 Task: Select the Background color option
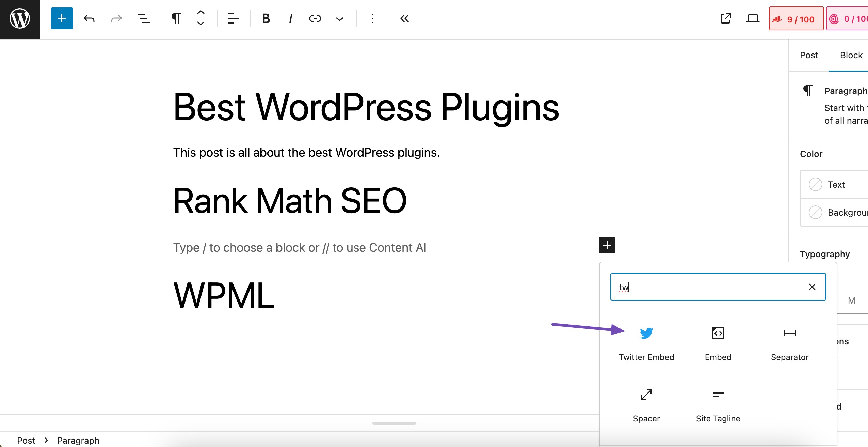(834, 212)
